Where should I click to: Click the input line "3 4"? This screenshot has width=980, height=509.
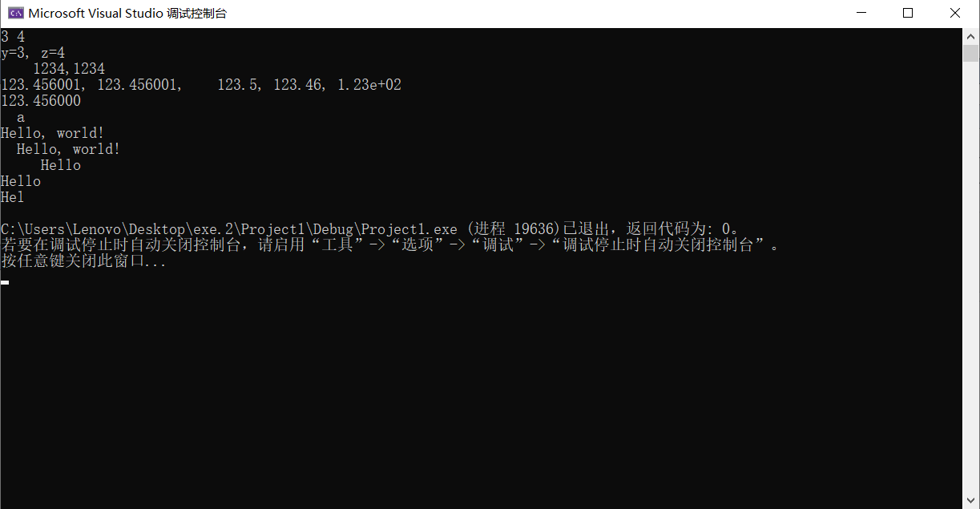[x=13, y=36]
